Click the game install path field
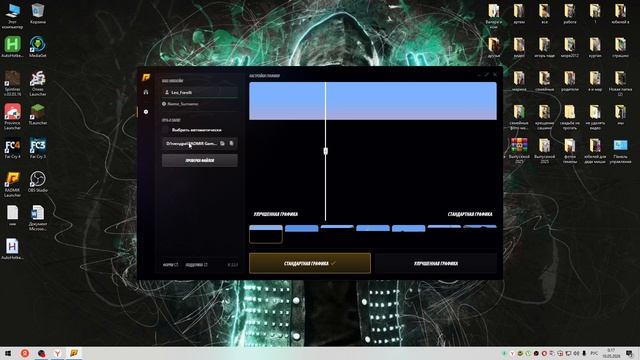640x360 pixels. pos(200,144)
